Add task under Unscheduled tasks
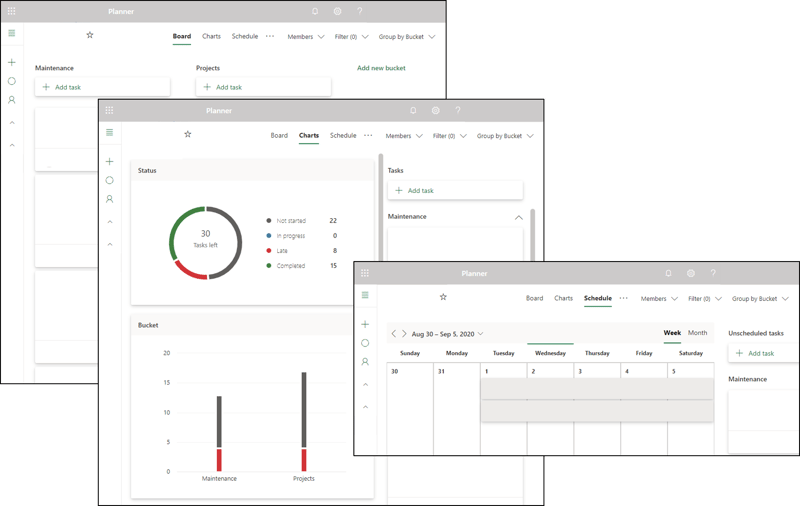Screen dimensions: 800x506 tap(764, 353)
